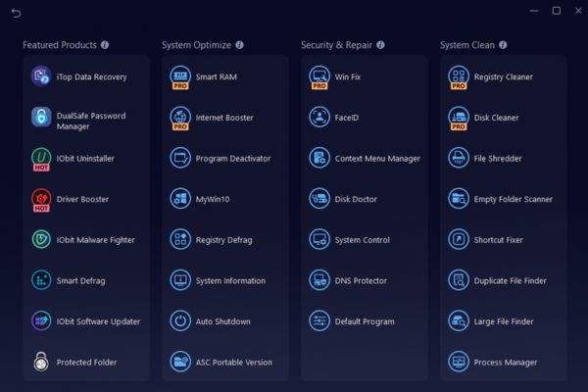This screenshot has height=392, width=588.
Task: Launch the Driver Booster icon
Action: (41, 199)
